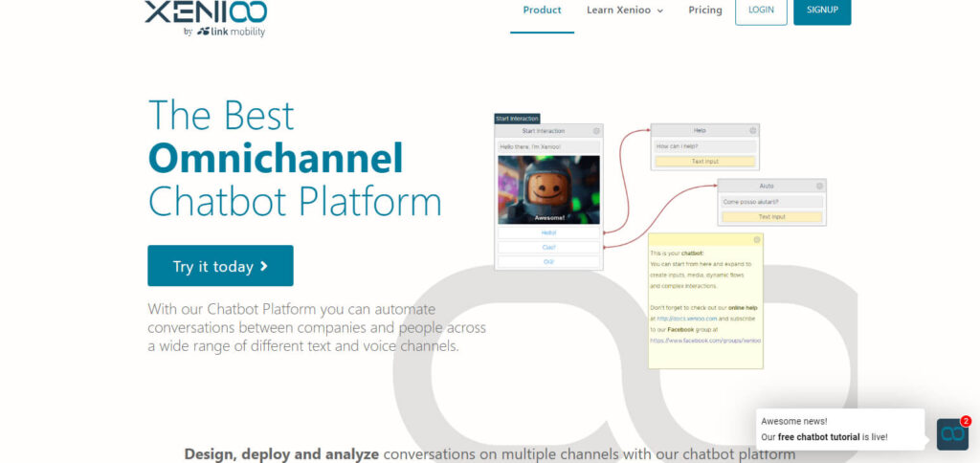Click the word Omnichannel in the headline
The width and height of the screenshot is (980, 463).
point(276,159)
